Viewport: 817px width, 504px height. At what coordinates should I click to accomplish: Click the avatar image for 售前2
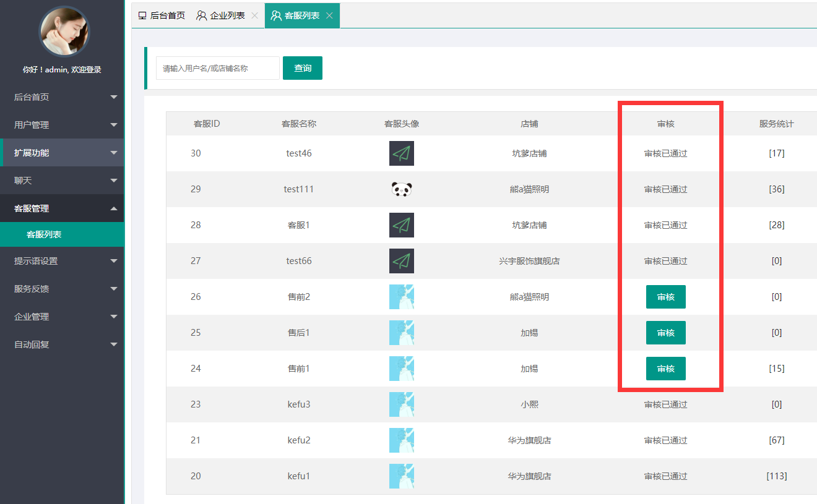point(402,297)
